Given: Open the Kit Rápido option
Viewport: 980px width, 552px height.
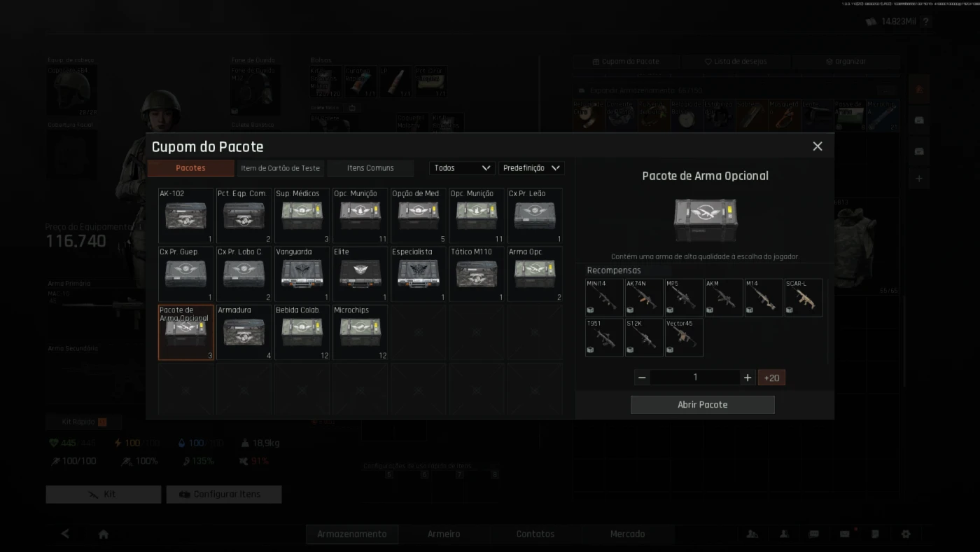Looking at the screenshot, I should tap(83, 422).
